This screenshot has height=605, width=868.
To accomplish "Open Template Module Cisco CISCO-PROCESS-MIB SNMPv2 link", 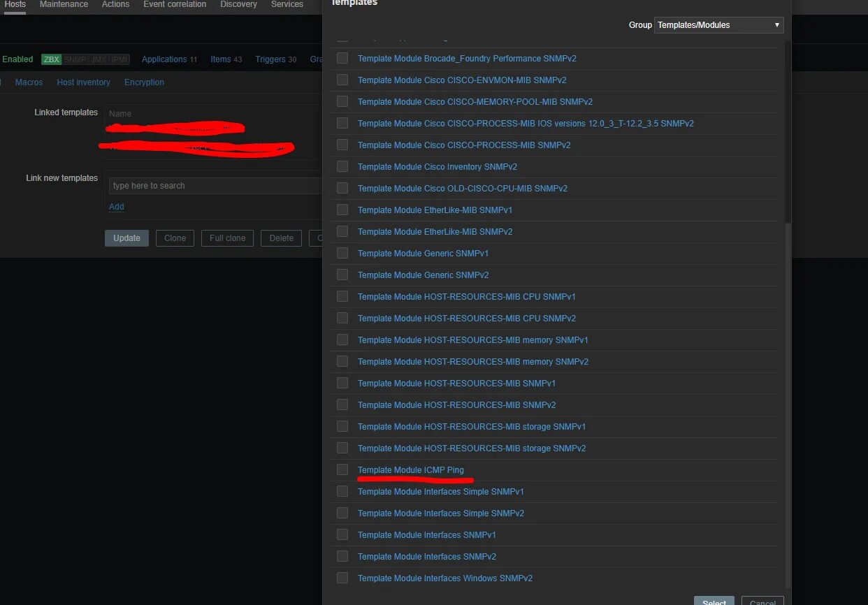I will [x=464, y=145].
